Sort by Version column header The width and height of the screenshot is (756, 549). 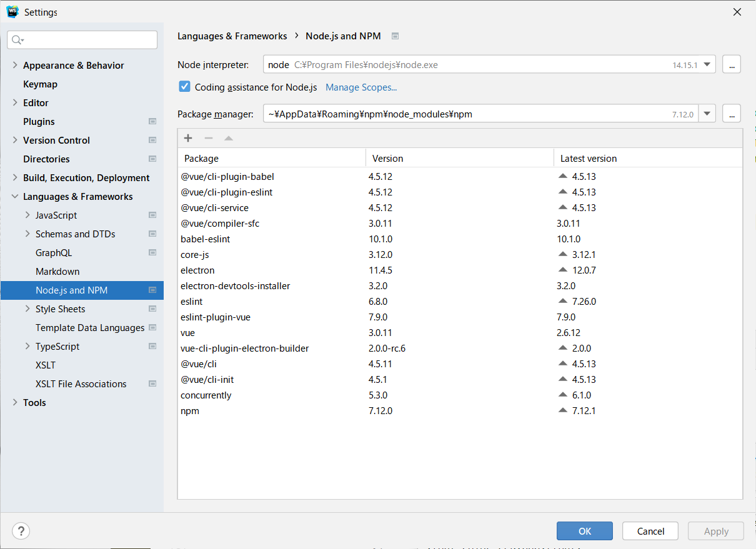(460, 158)
